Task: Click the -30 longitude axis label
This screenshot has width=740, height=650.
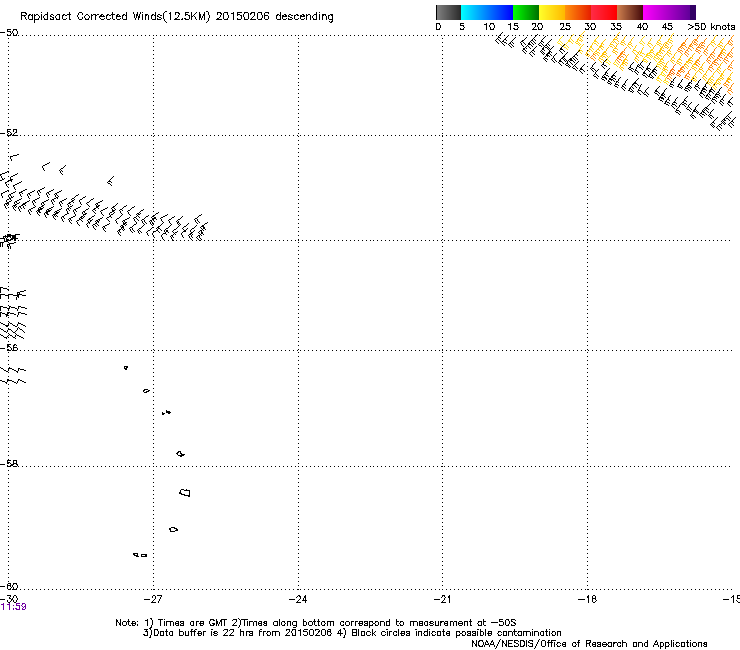Action: pyautogui.click(x=9, y=599)
